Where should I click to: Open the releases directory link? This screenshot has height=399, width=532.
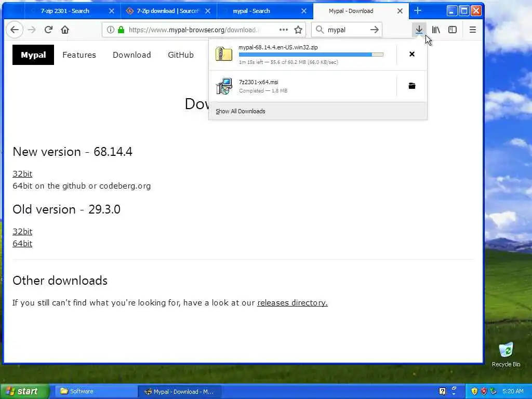(x=292, y=303)
